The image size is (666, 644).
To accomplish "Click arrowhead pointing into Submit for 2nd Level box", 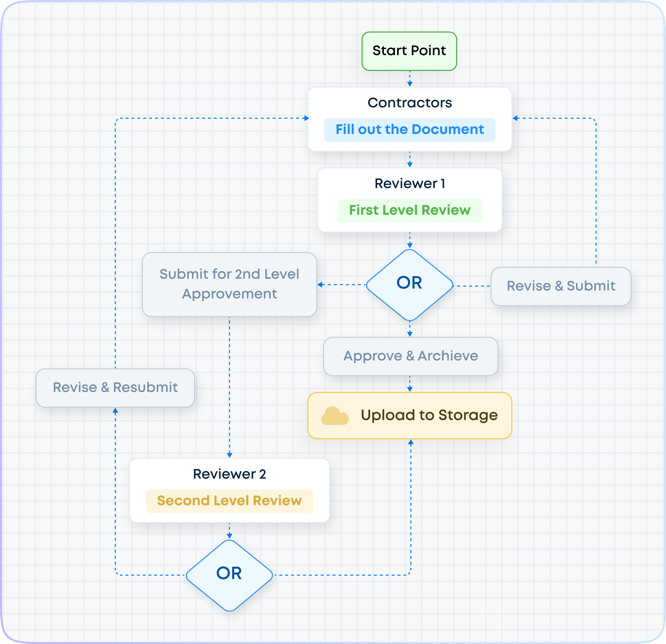I will [320, 285].
